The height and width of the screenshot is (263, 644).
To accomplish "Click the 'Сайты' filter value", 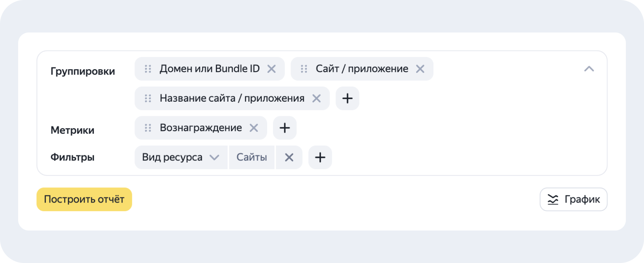I will coord(252,157).
